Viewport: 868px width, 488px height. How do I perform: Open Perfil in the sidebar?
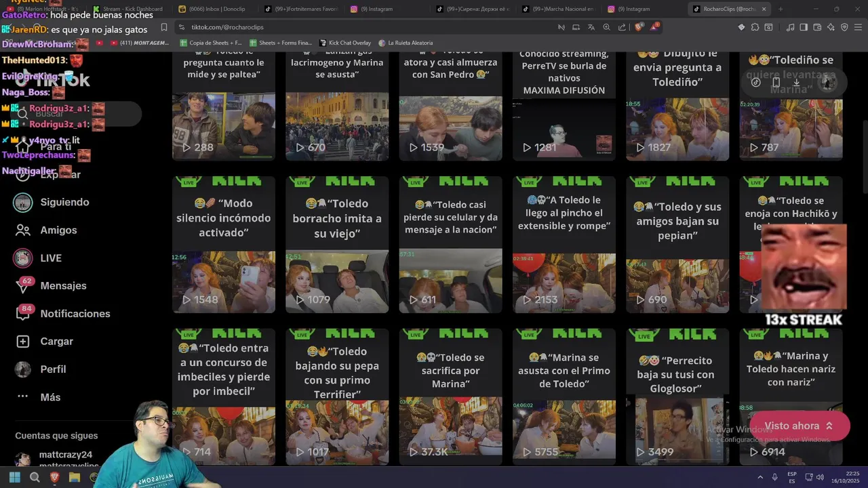[41, 369]
